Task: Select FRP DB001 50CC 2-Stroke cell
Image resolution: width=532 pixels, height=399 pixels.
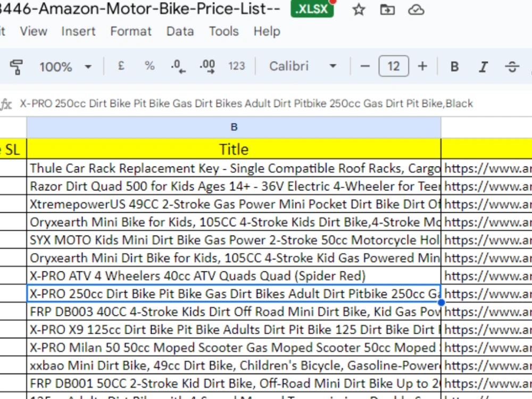Action: (x=234, y=384)
